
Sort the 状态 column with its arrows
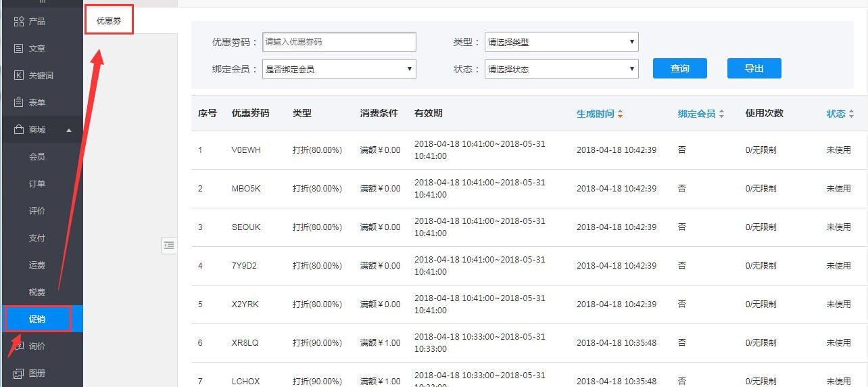[851, 114]
